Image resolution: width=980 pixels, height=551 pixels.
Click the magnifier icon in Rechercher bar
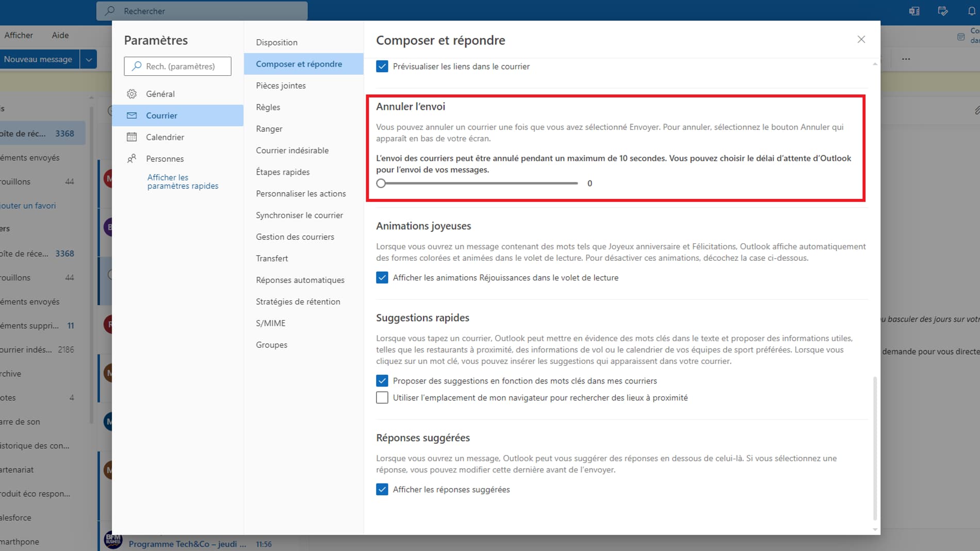[x=110, y=11]
